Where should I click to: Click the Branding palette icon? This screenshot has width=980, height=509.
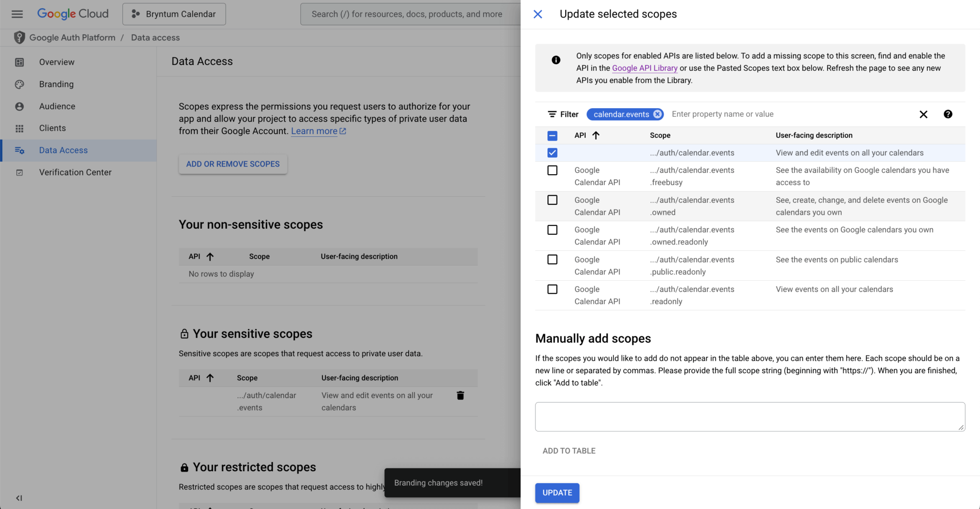[x=19, y=84]
